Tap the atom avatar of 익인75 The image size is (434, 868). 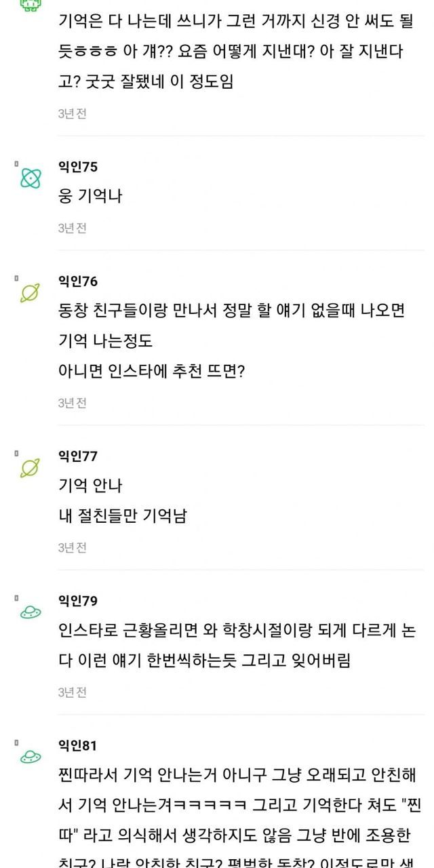[31, 178]
